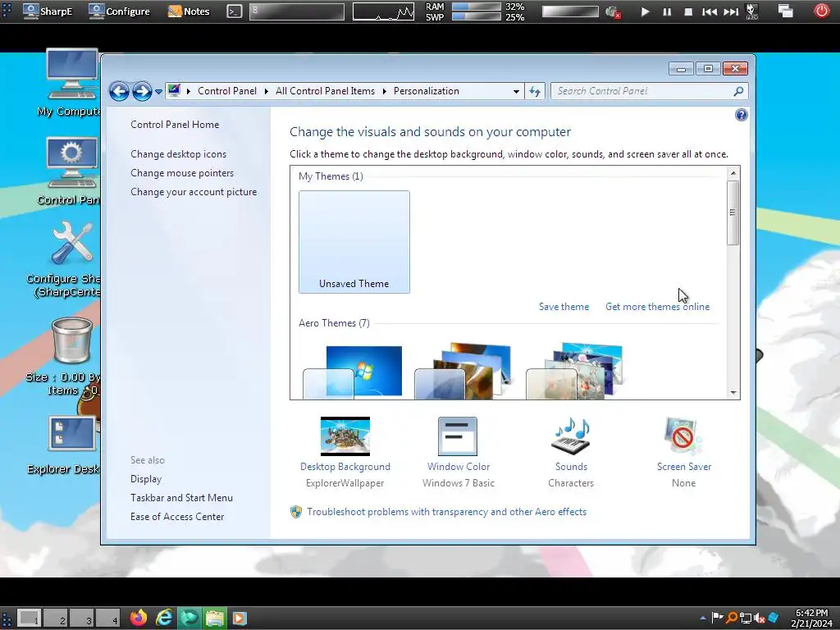Stop media playback

(x=688, y=11)
